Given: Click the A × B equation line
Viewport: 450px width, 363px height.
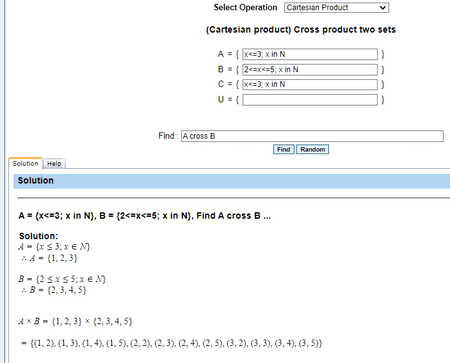Looking at the screenshot, I should 75,321.
